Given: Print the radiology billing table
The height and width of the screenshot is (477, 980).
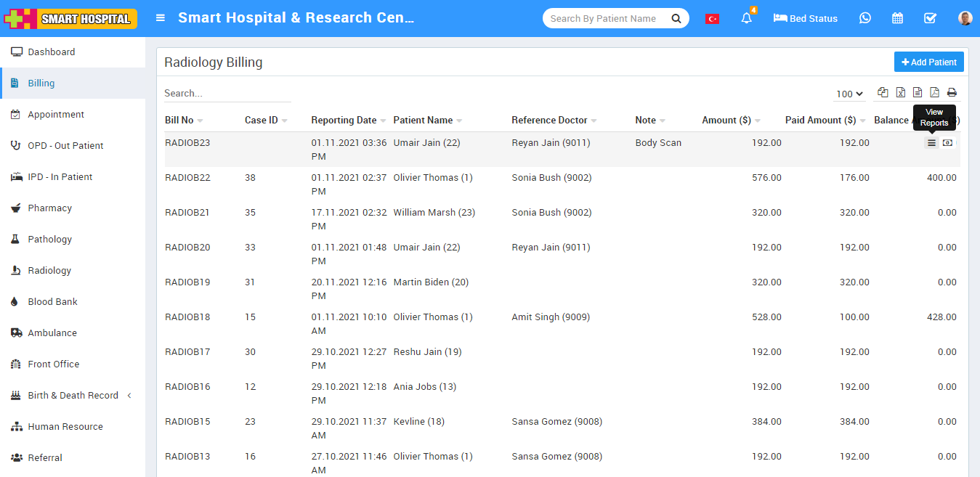Looking at the screenshot, I should click(x=952, y=92).
